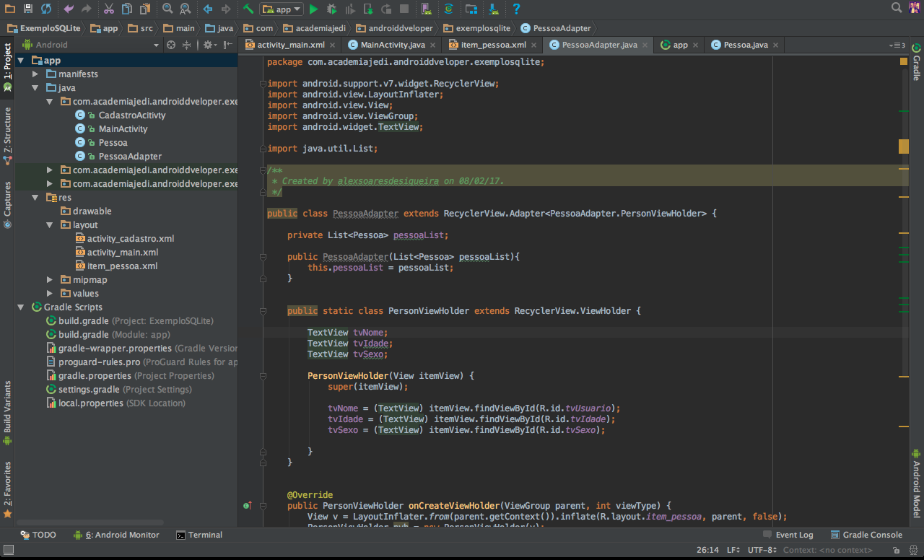Screen dimensions: 924x560
Task: Click the Save All floppy disk icon
Action: click(x=27, y=9)
